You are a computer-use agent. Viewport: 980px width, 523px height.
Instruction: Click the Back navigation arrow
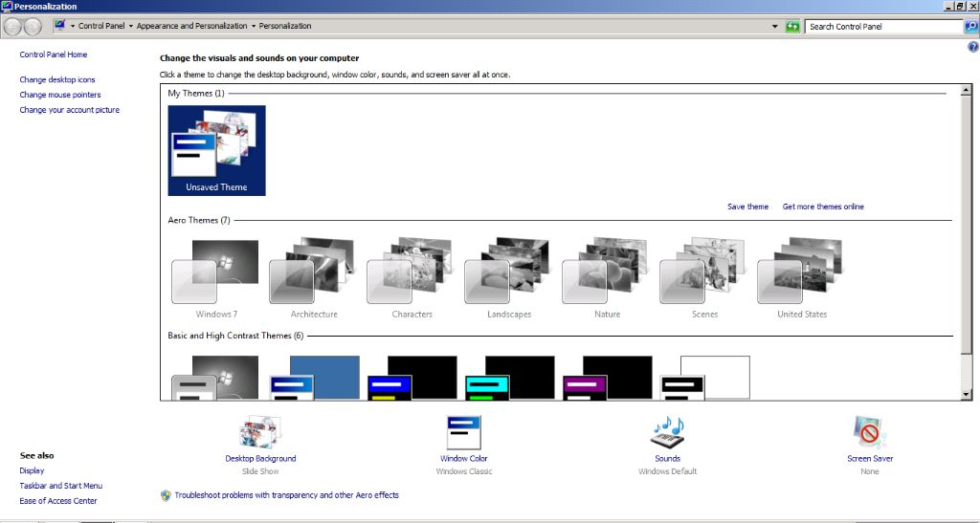pos(12,26)
